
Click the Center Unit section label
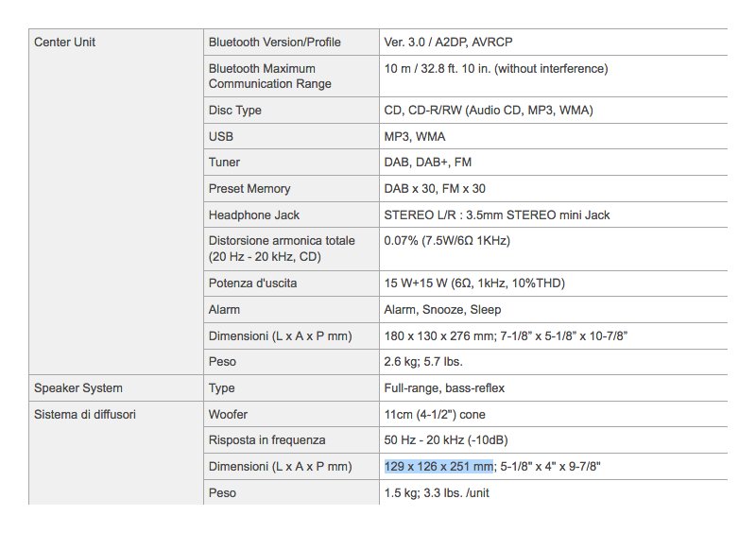click(64, 43)
